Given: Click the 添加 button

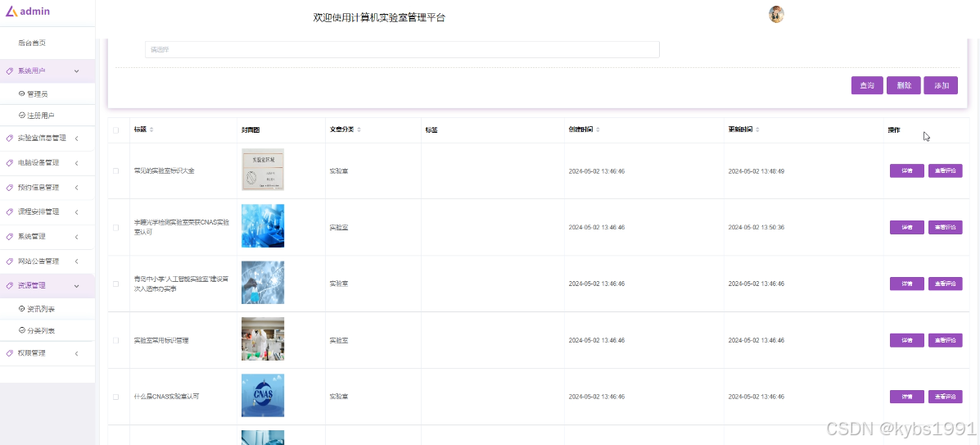Looking at the screenshot, I should pyautogui.click(x=941, y=85).
